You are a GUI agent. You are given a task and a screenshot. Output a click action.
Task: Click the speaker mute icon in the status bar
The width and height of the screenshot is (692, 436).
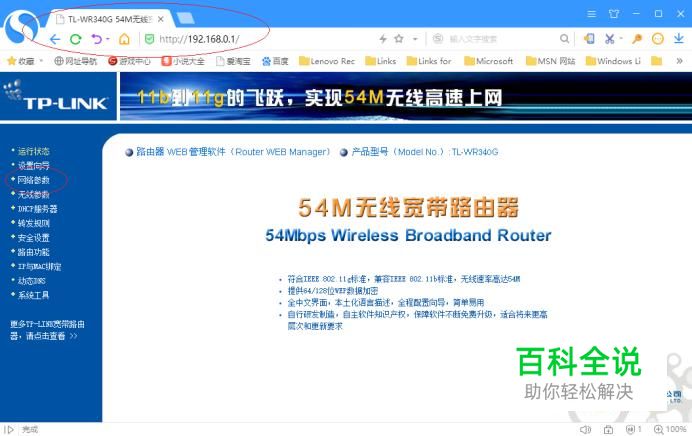pos(585,429)
